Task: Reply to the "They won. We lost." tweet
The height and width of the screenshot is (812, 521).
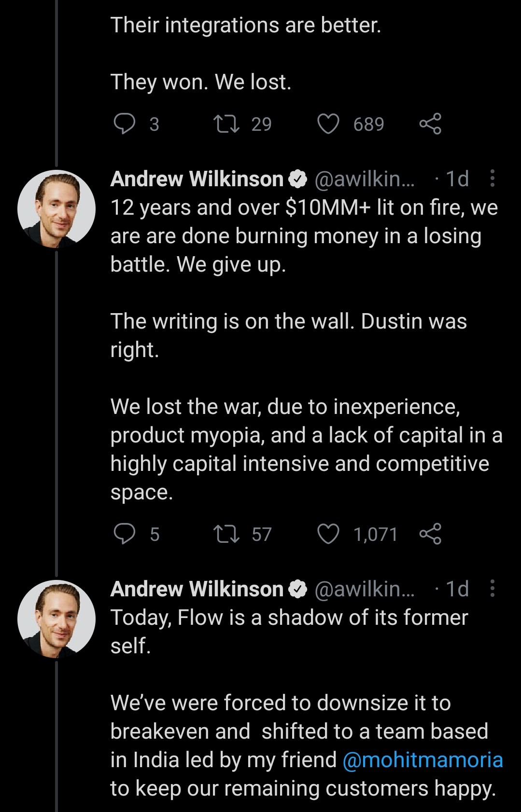Action: 124,124
